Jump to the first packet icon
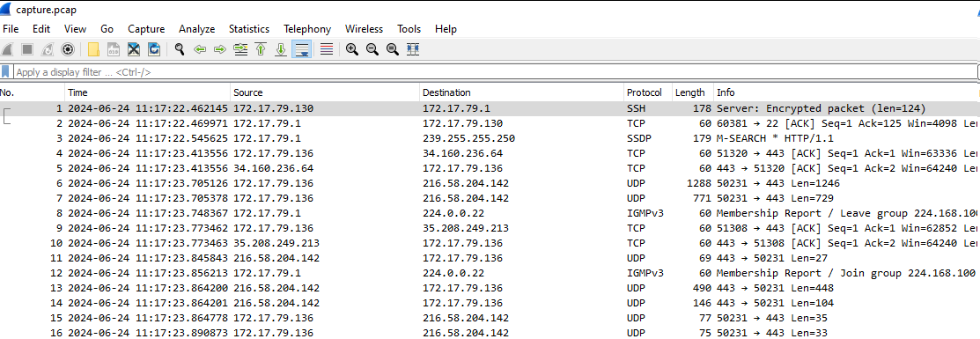Viewport: 980px width, 339px height. (261, 49)
